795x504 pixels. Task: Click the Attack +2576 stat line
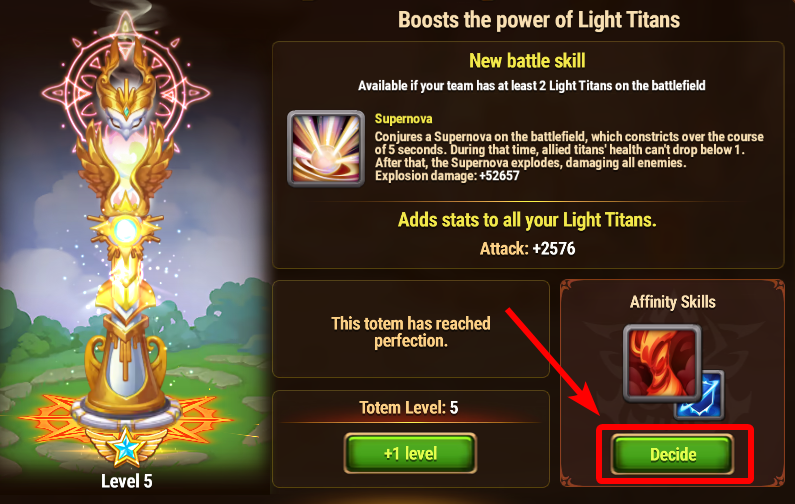527,248
